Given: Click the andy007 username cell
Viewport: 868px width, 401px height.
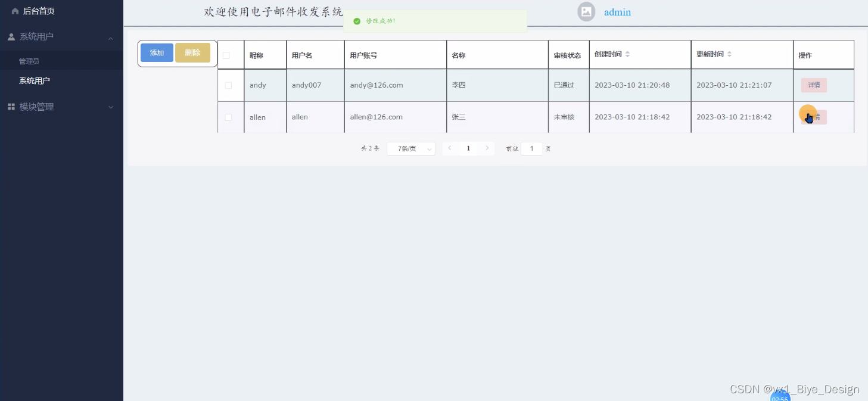Looking at the screenshot, I should pyautogui.click(x=306, y=85).
